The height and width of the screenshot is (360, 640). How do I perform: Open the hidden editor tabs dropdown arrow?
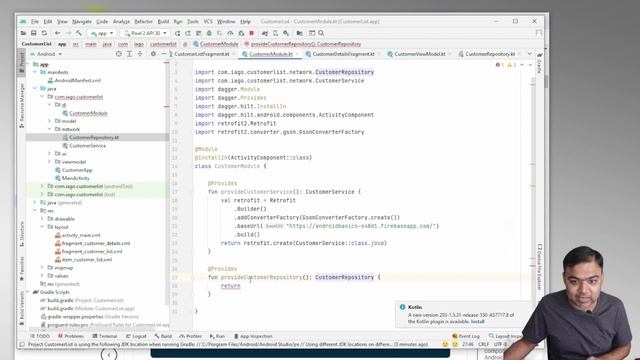pyautogui.click(x=530, y=54)
